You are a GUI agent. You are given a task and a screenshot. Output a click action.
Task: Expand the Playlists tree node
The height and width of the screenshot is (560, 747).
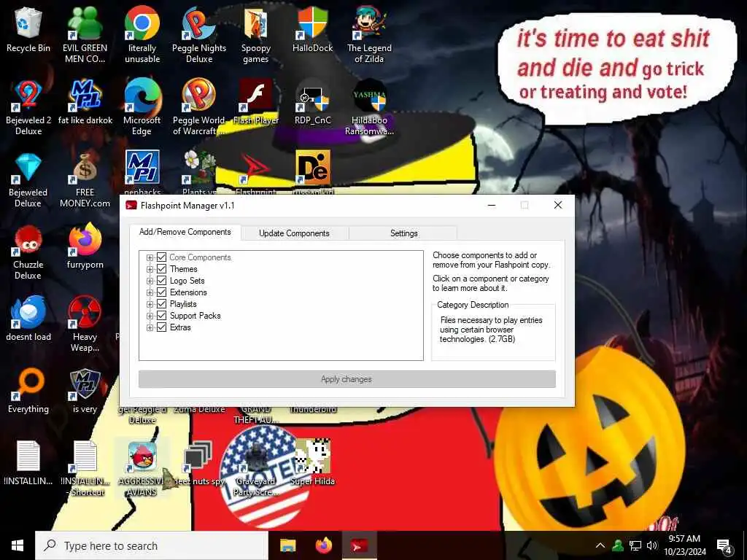coord(150,304)
